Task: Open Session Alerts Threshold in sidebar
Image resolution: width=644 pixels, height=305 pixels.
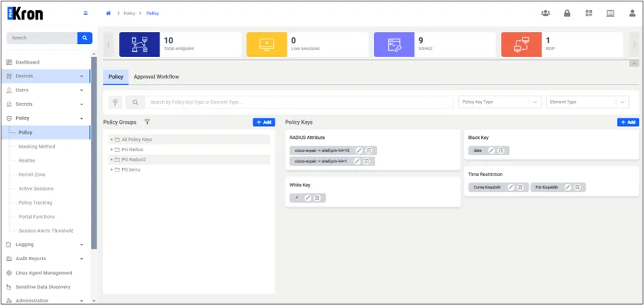Action: point(46,231)
